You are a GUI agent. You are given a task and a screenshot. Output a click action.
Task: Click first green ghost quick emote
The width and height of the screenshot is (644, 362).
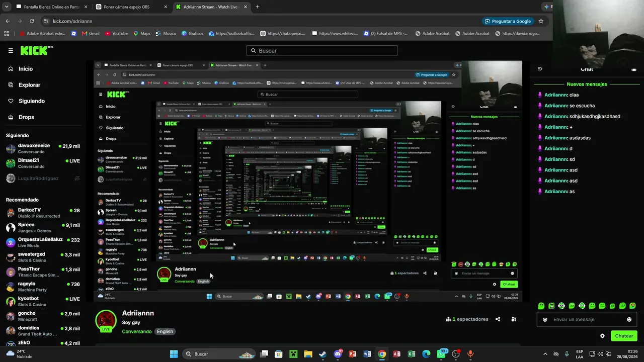[x=541, y=306]
